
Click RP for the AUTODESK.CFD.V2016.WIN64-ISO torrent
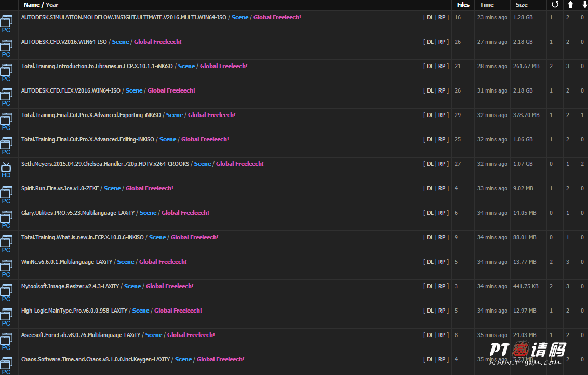(x=442, y=42)
